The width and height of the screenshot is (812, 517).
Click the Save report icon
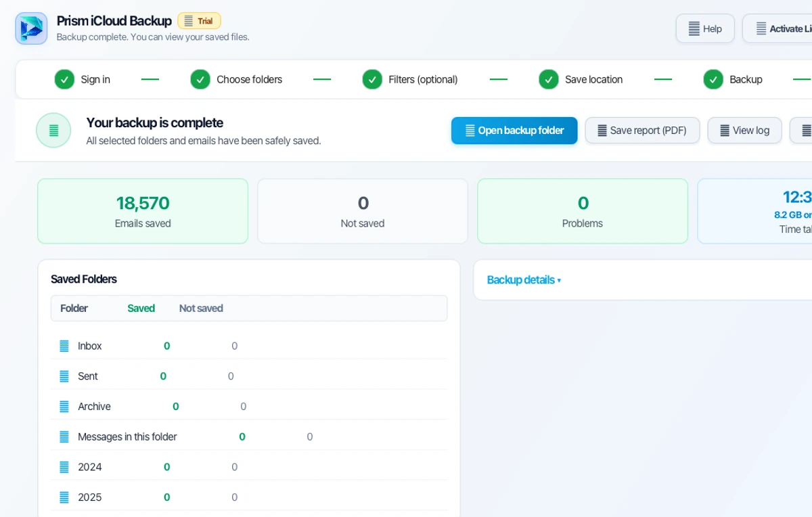click(x=602, y=131)
